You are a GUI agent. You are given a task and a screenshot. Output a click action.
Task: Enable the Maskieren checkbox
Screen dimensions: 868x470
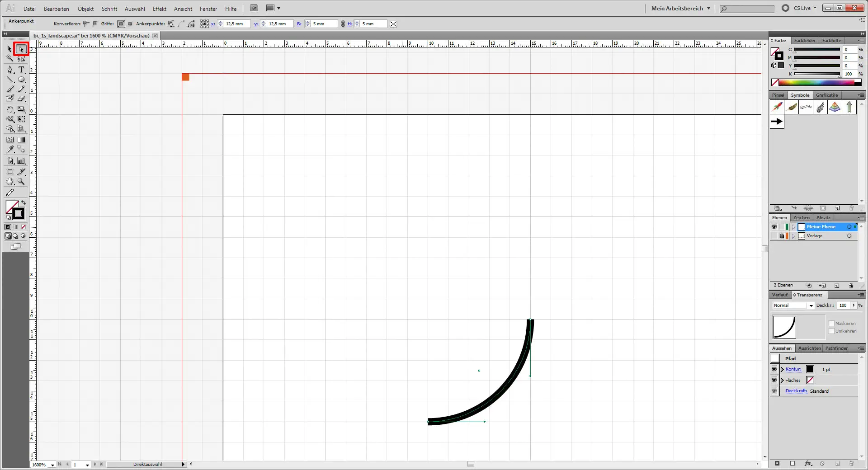point(832,323)
